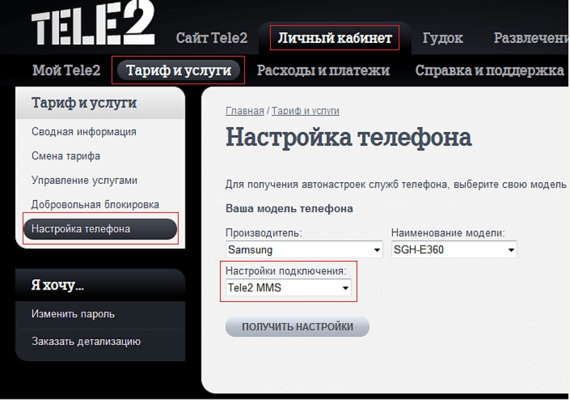Click Изменить пароль link
Screen dimensions: 570x400
tap(73, 314)
